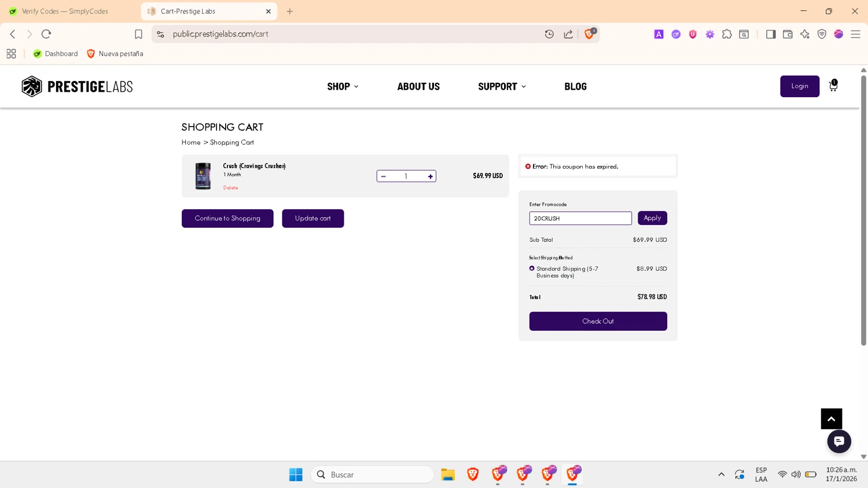Image resolution: width=868 pixels, height=488 pixels.
Task: Open Brave Wallet icon
Action: (x=788, y=34)
